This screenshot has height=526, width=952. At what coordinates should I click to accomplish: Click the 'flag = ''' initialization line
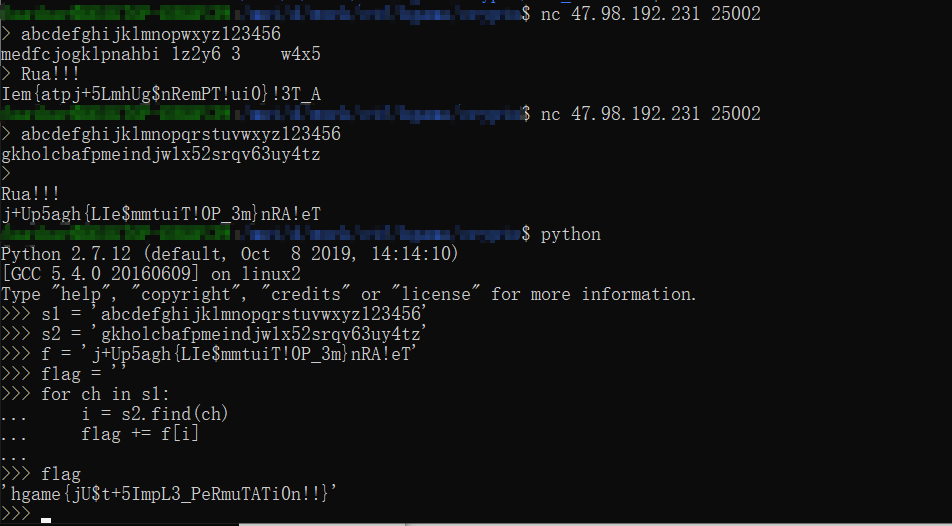(64, 374)
